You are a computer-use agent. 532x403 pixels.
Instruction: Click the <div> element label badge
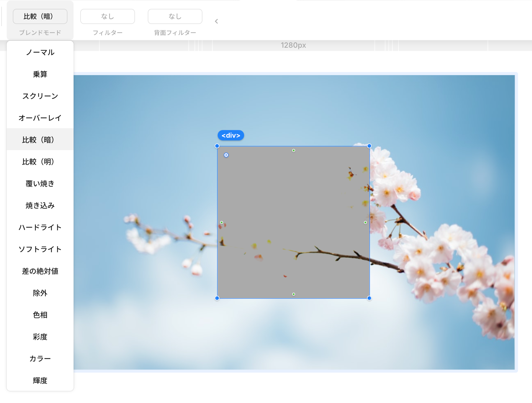[x=231, y=136]
